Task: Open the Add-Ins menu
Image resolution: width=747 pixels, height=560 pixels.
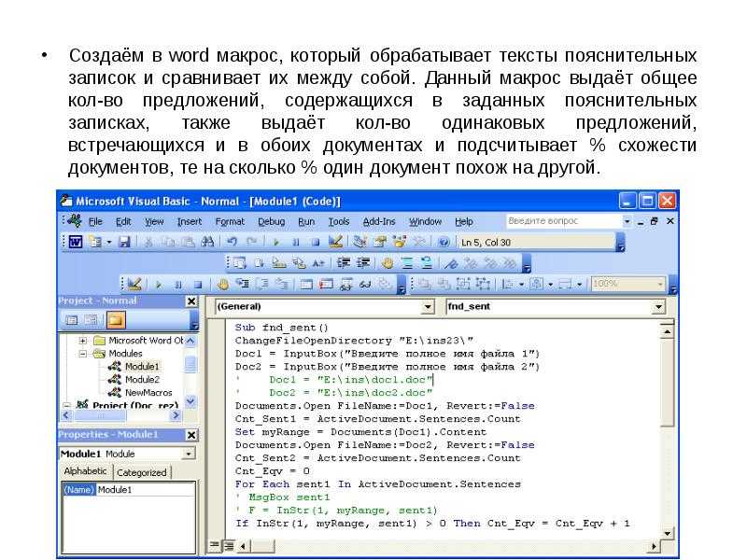Action: pos(379,221)
